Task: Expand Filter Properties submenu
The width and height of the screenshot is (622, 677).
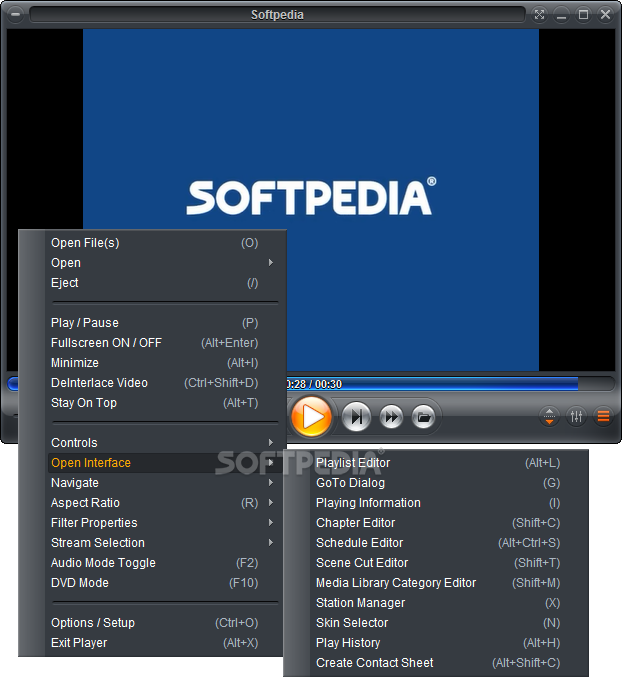Action: (x=164, y=523)
